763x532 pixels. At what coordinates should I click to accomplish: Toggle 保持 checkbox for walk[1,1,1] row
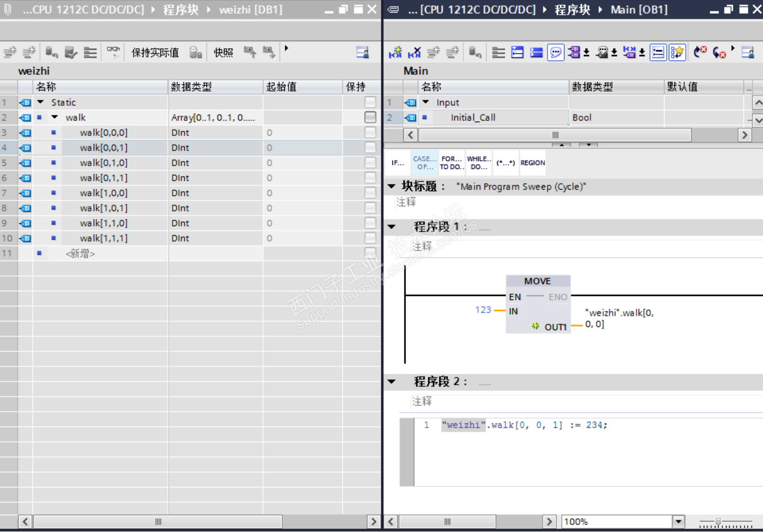click(x=371, y=238)
